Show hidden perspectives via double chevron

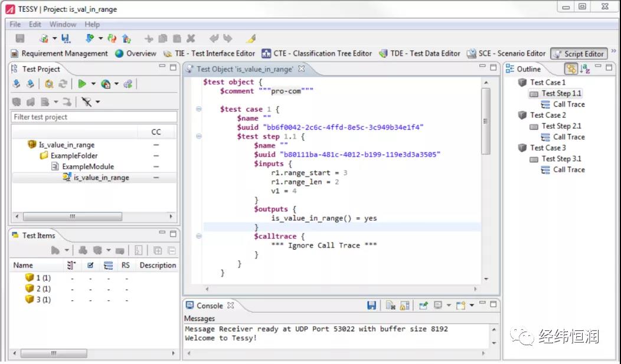pos(613,51)
